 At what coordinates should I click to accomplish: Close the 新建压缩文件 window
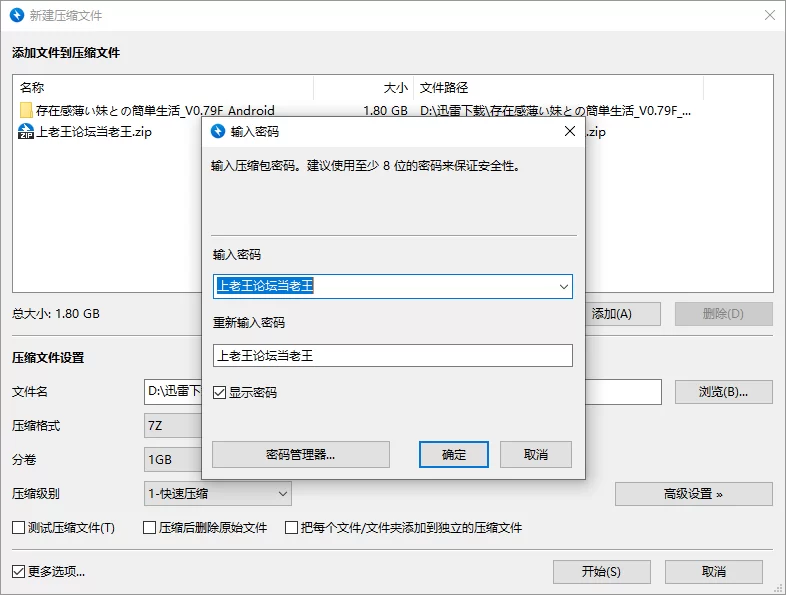pos(770,15)
